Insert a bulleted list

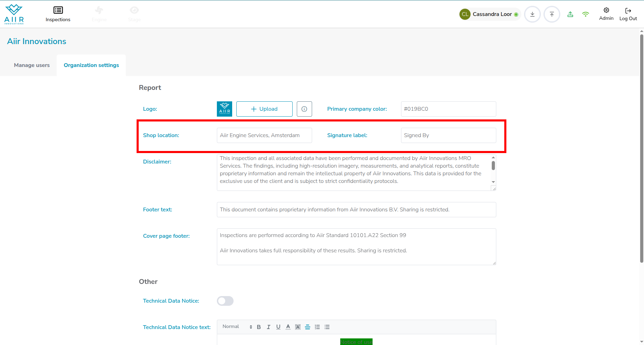click(327, 327)
